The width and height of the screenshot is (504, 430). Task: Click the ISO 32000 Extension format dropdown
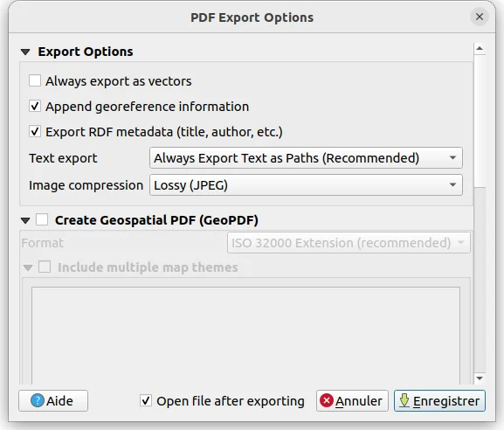click(x=349, y=243)
